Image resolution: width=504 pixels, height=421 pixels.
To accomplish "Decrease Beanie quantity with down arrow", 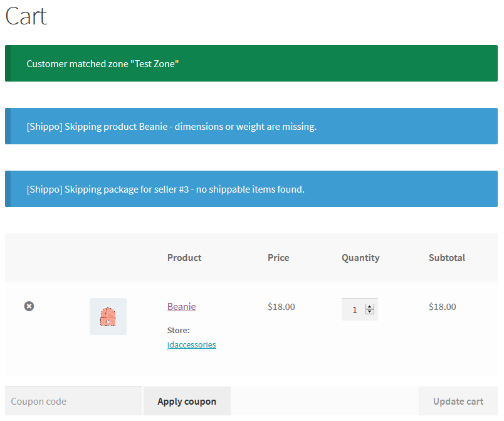I will [x=370, y=312].
